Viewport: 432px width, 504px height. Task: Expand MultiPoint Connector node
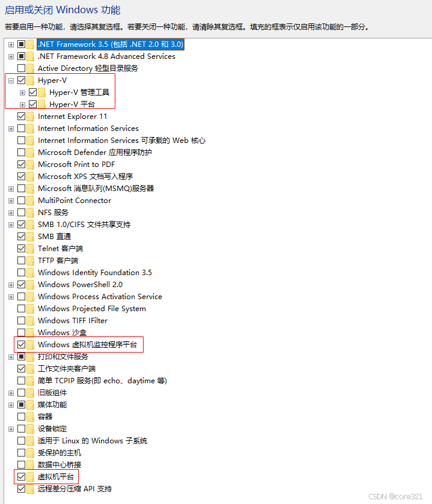(x=11, y=201)
